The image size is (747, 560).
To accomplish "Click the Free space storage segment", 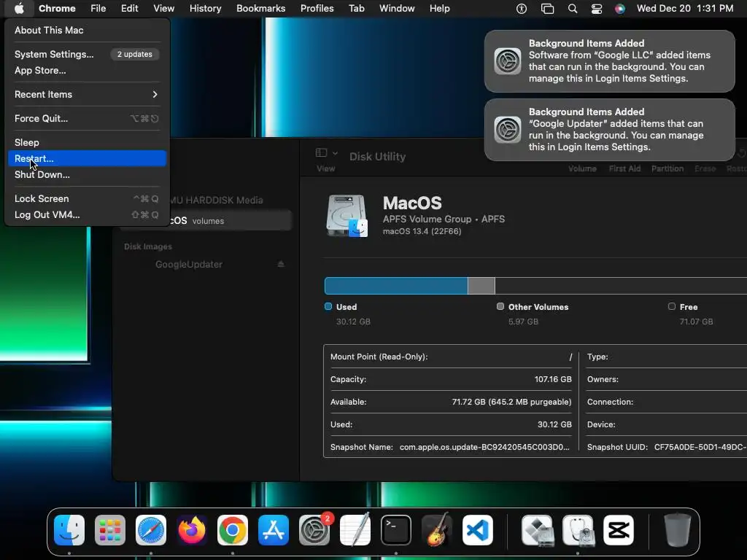I will (x=621, y=286).
